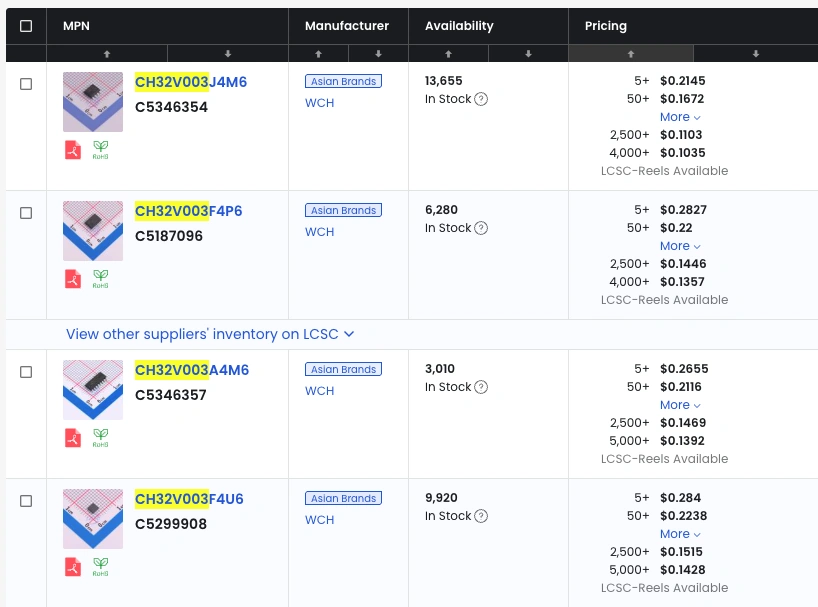Expand View other suppliers' inventory on LCSC

point(210,334)
